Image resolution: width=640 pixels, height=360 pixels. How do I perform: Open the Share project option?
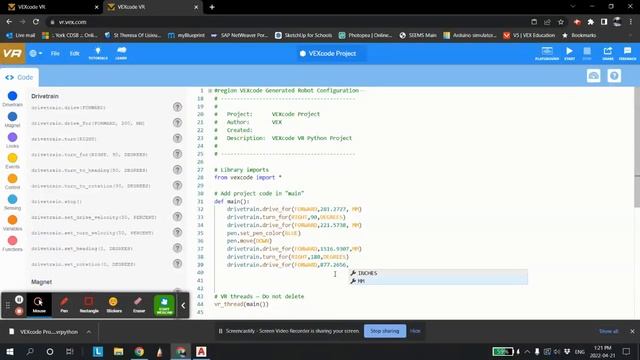(608, 53)
